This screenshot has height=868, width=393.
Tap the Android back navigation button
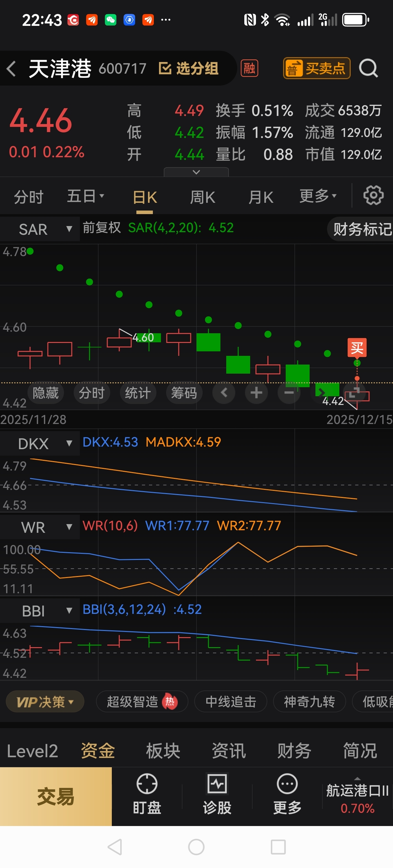coord(114,847)
